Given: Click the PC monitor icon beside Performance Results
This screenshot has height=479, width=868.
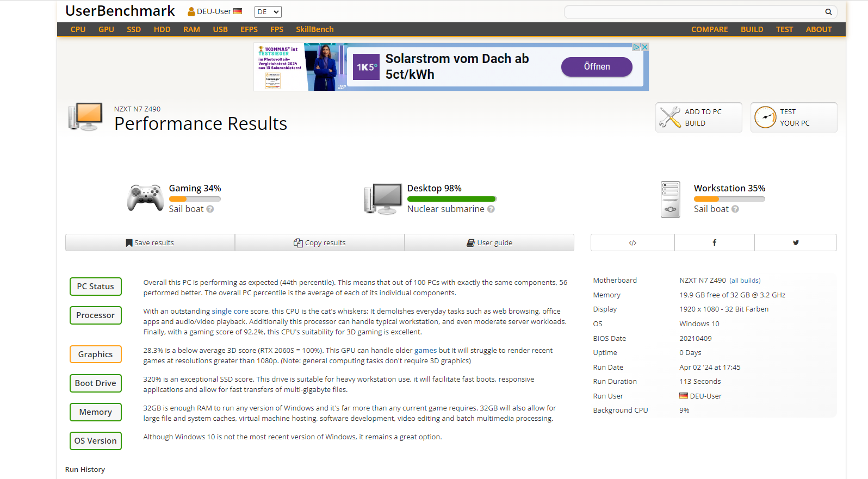Looking at the screenshot, I should pyautogui.click(x=86, y=116).
